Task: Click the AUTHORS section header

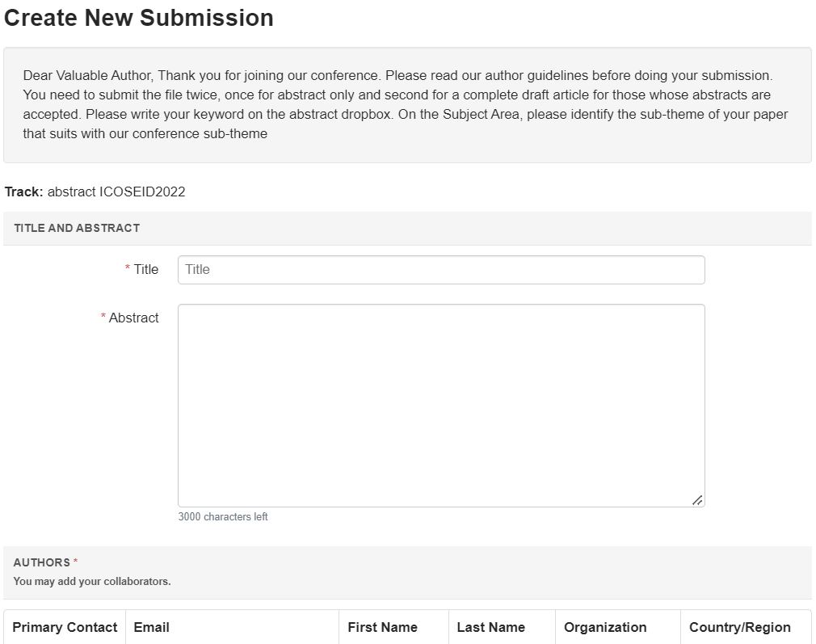Action: click(41, 562)
